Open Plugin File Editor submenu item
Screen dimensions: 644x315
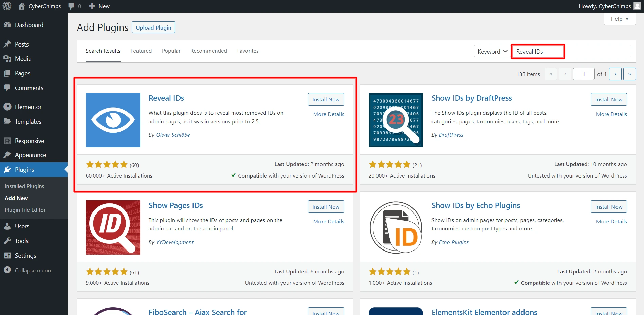(x=25, y=210)
